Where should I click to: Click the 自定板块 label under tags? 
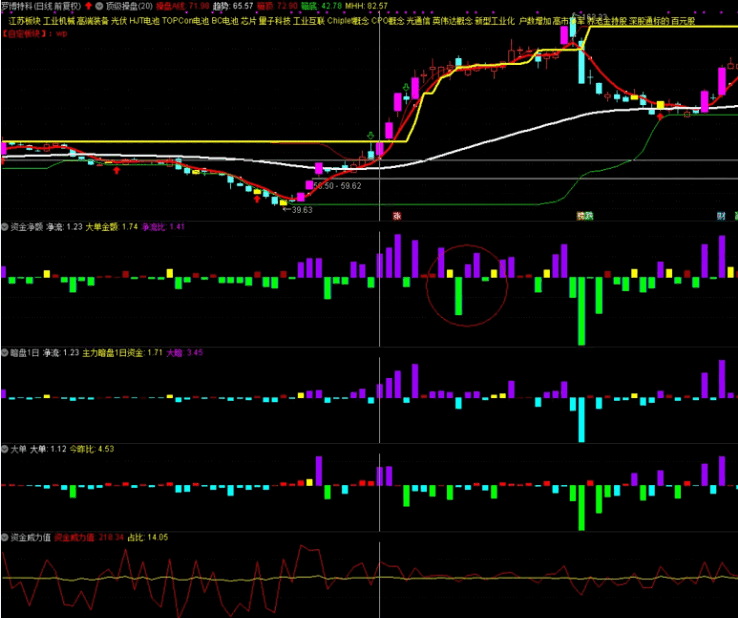pyautogui.click(x=26, y=34)
